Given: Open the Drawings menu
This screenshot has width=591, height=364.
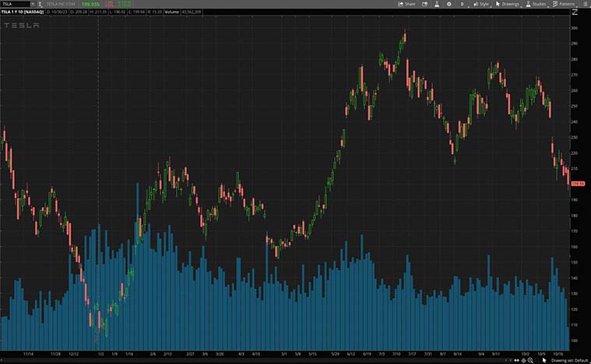Looking at the screenshot, I should pos(508,4).
